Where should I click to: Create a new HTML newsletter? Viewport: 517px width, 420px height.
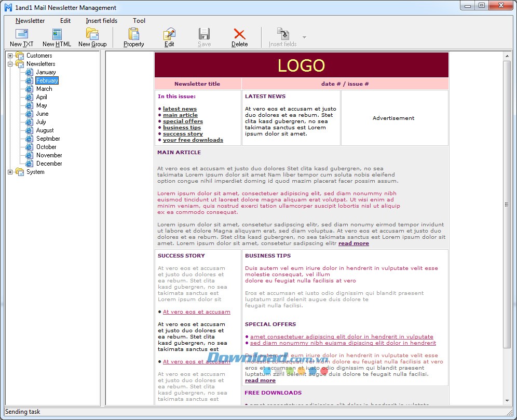click(x=57, y=34)
